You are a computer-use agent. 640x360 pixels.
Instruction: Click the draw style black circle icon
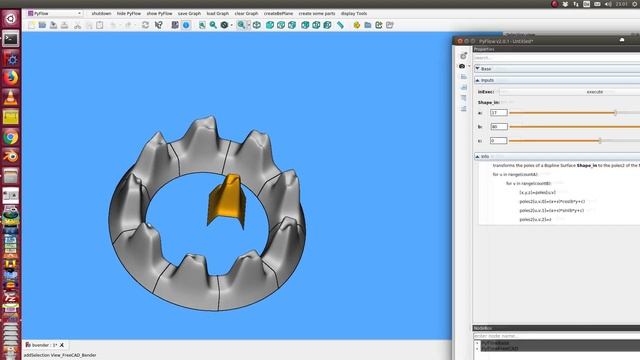(x=224, y=25)
